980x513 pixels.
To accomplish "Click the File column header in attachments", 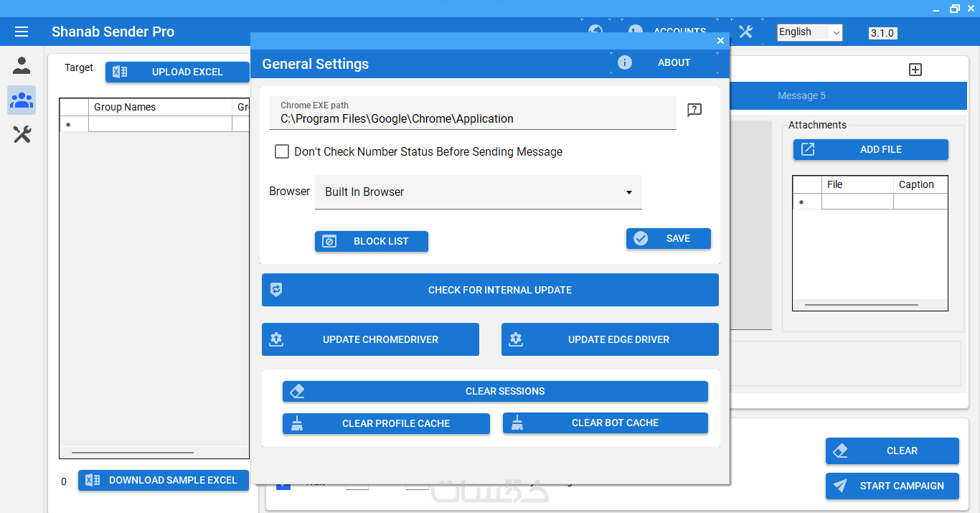I will 857,184.
